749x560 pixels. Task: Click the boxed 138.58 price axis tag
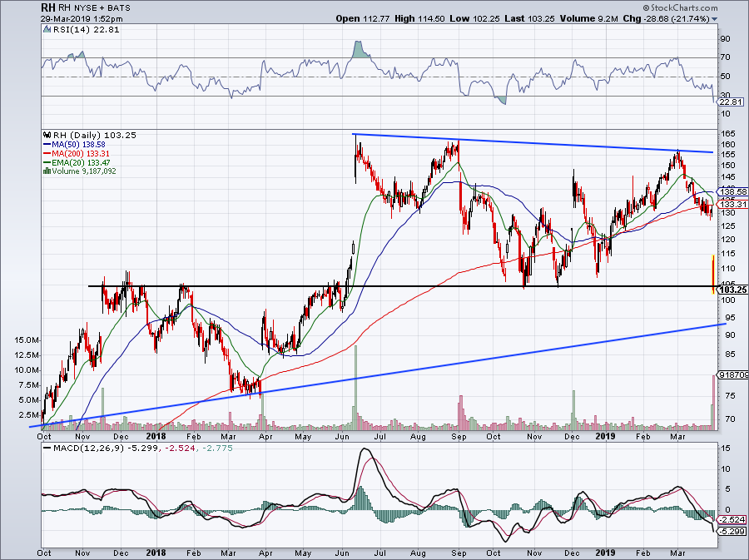(732, 191)
